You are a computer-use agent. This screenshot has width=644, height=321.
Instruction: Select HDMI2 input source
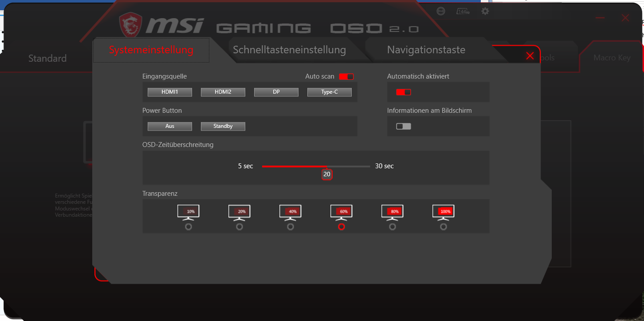click(x=223, y=92)
